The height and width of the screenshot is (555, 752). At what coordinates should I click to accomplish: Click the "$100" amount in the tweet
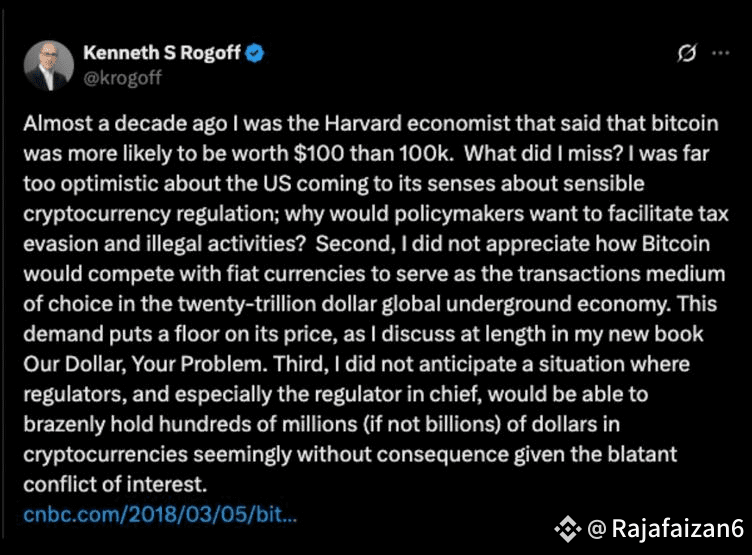pyautogui.click(x=319, y=154)
